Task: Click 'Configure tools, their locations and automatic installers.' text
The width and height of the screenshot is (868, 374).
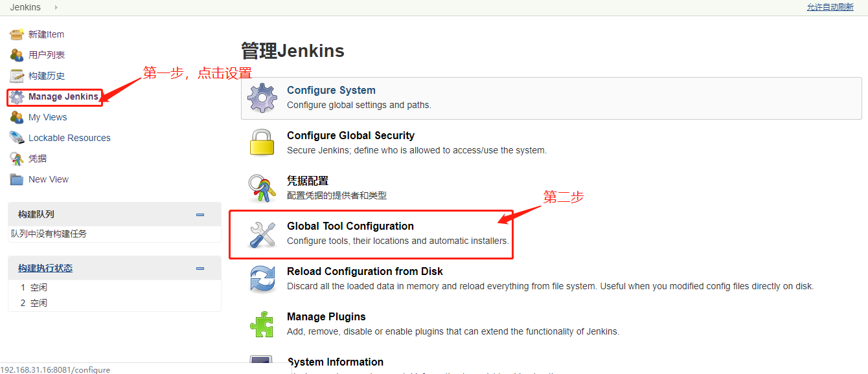Action: [x=398, y=241]
